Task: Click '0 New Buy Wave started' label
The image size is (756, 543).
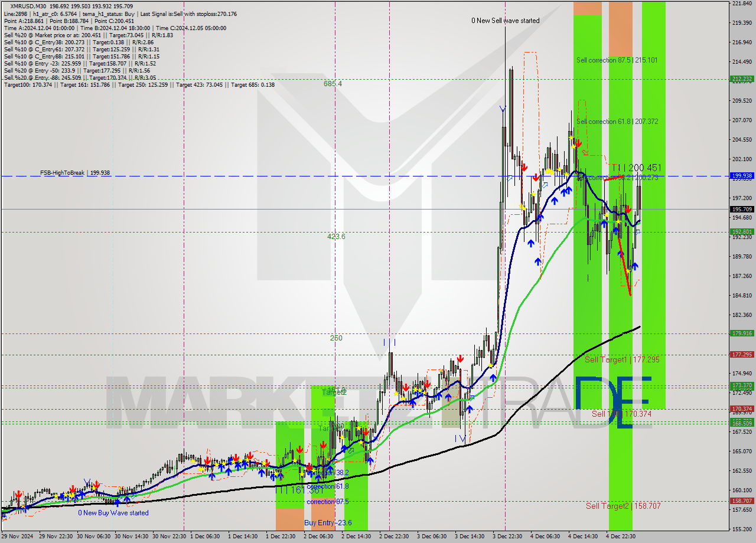Action: (x=113, y=513)
